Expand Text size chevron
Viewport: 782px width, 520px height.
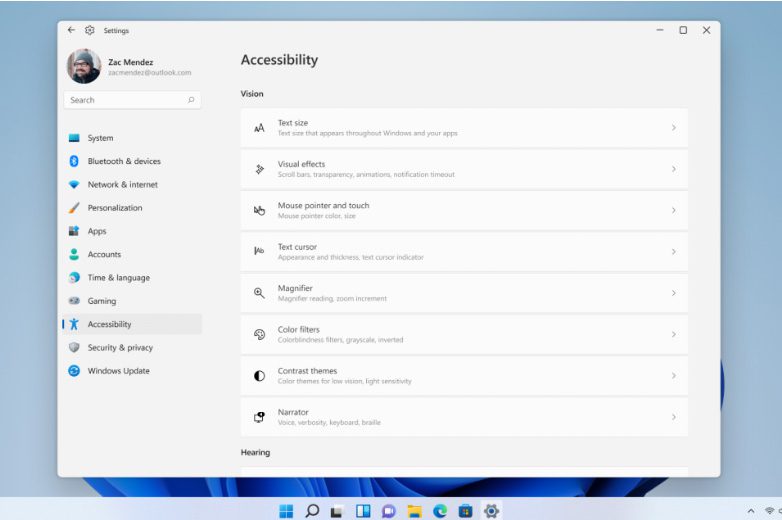point(674,128)
